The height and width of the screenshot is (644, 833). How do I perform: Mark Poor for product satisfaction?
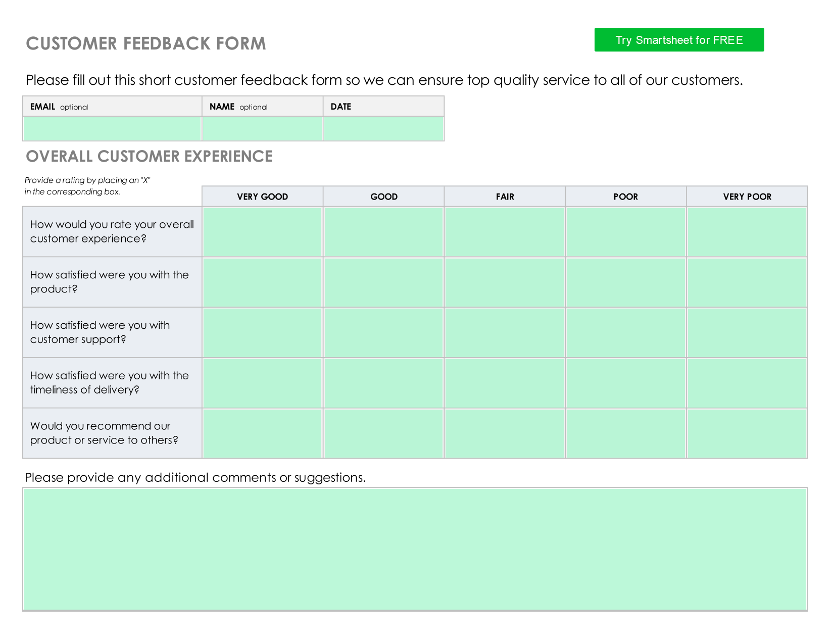(x=626, y=282)
